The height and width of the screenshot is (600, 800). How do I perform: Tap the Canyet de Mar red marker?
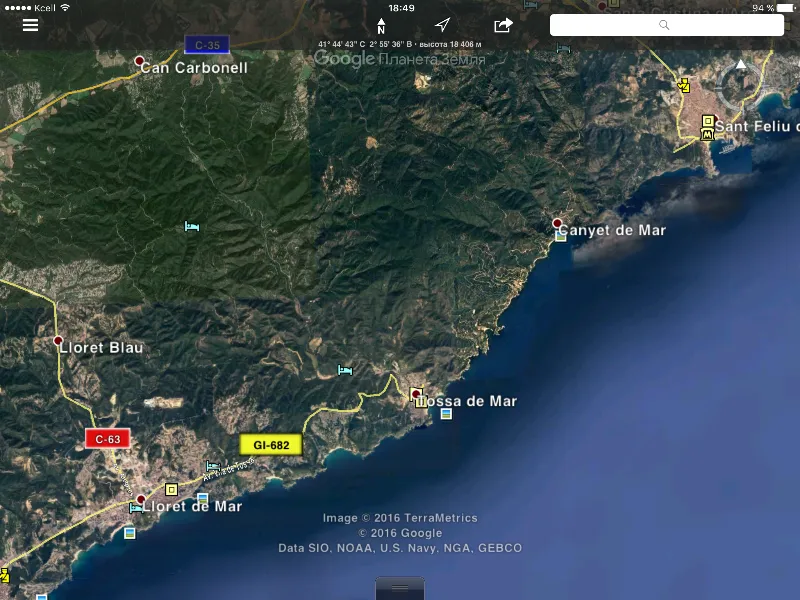[557, 223]
